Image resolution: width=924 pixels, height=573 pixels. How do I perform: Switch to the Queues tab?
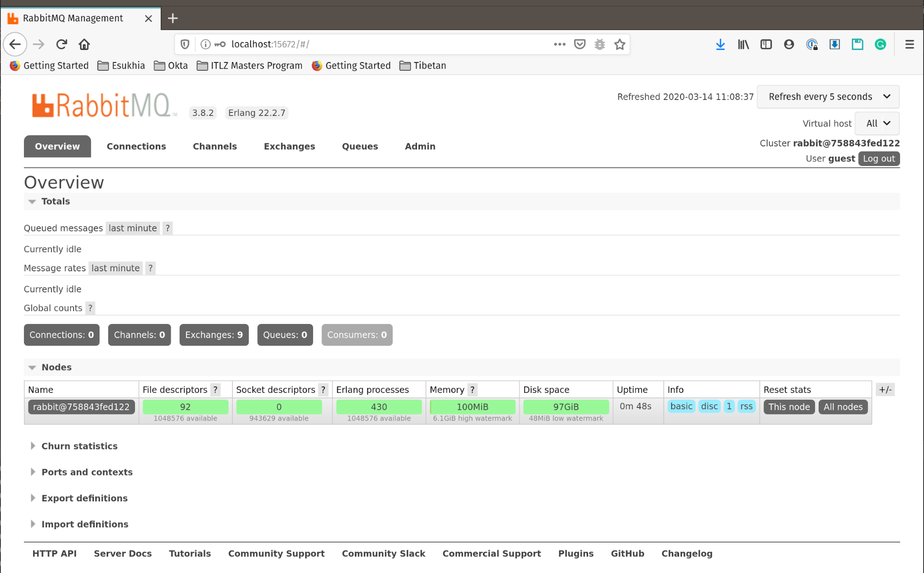click(360, 146)
